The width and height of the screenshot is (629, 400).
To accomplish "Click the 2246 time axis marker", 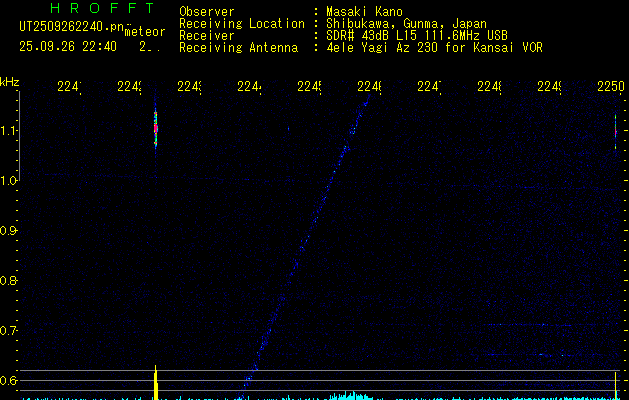I will [369, 87].
